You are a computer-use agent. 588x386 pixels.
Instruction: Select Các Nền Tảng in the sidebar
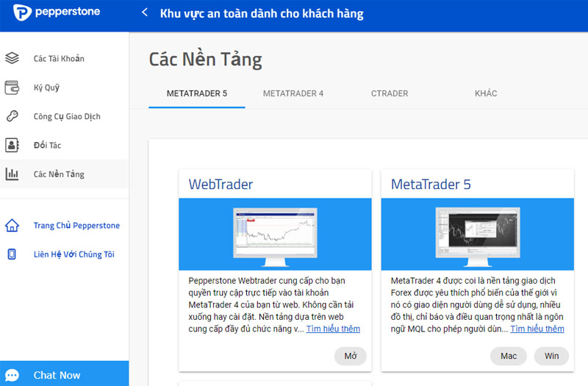click(x=64, y=174)
